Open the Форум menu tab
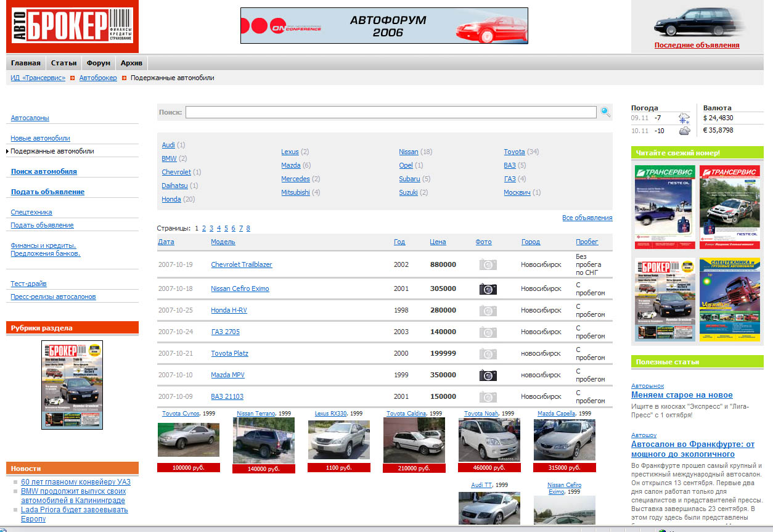Image resolution: width=773 pixels, height=532 pixels. pos(99,63)
